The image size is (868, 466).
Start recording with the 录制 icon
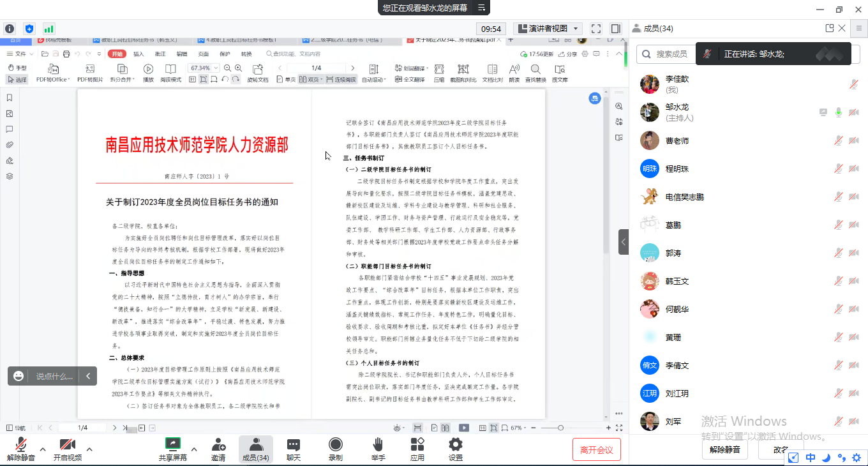coord(335,449)
